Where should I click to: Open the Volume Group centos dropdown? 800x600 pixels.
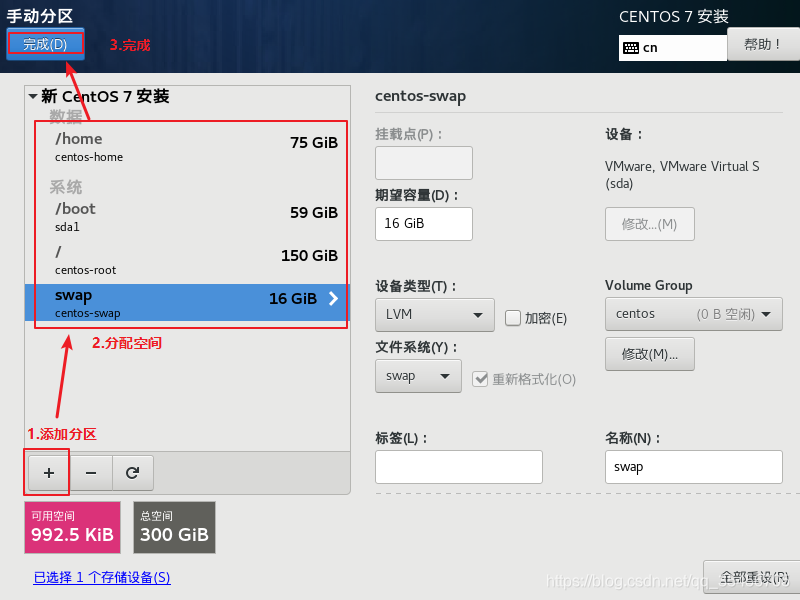click(693, 314)
